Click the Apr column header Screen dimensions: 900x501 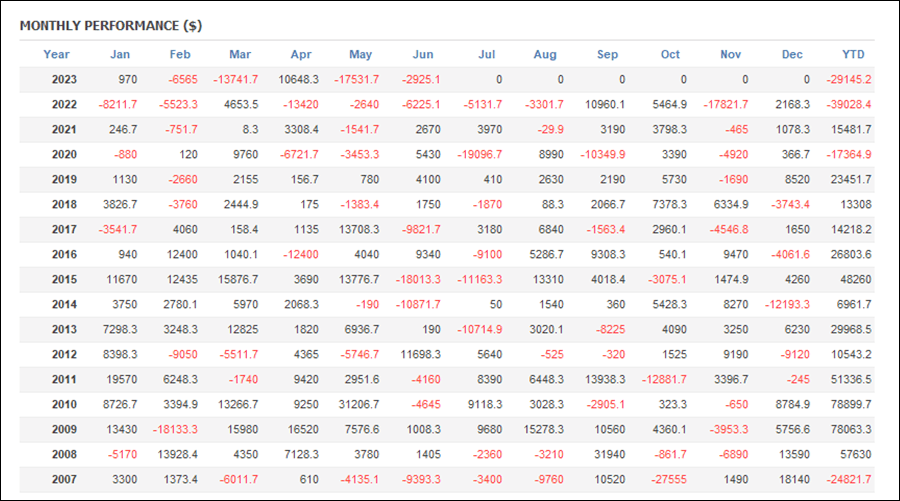point(301,55)
